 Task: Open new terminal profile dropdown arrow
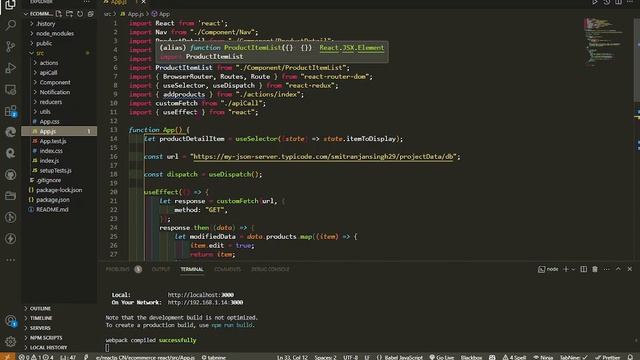coord(573,269)
